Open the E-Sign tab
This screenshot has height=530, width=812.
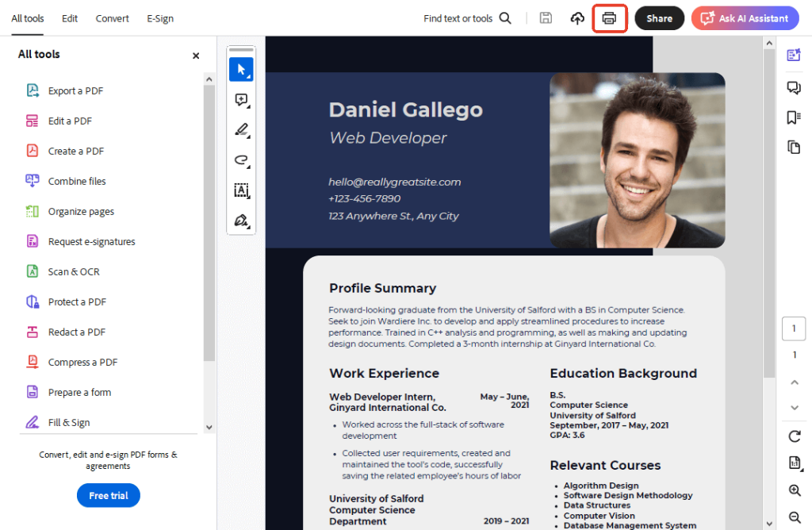click(x=160, y=18)
